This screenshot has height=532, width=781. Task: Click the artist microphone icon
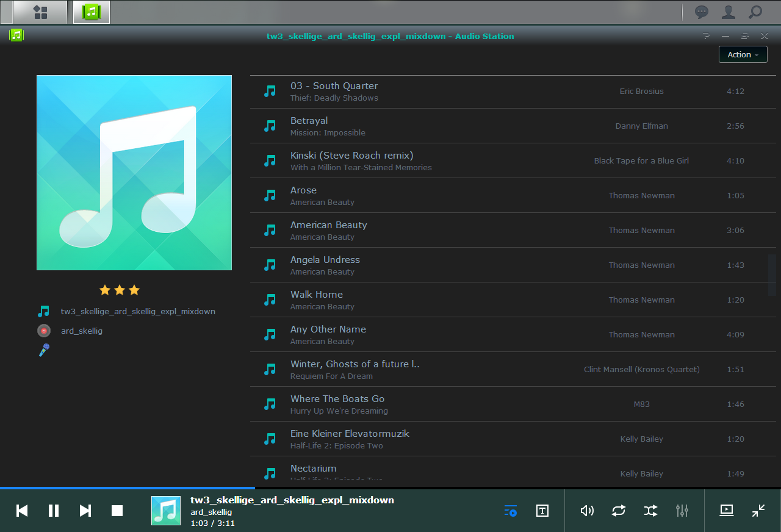click(x=43, y=350)
